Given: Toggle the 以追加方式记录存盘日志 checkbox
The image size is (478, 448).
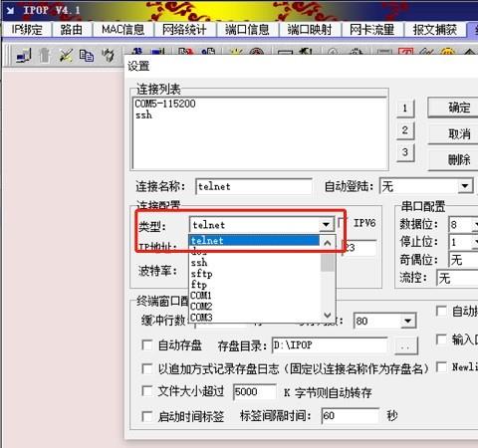Looking at the screenshot, I should pyautogui.click(x=147, y=368).
